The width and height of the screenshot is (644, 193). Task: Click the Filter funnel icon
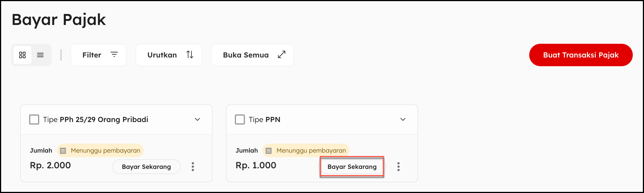(x=114, y=54)
